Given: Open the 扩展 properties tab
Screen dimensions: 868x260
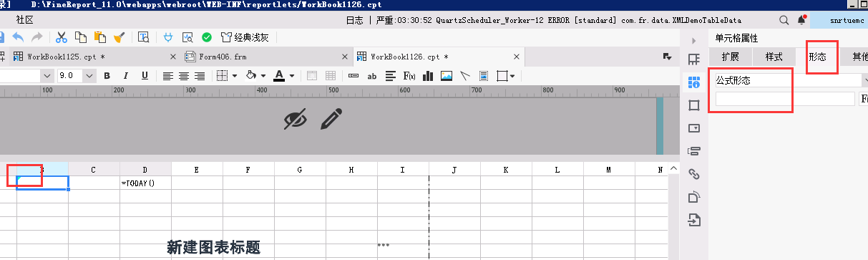Looking at the screenshot, I should tap(730, 57).
